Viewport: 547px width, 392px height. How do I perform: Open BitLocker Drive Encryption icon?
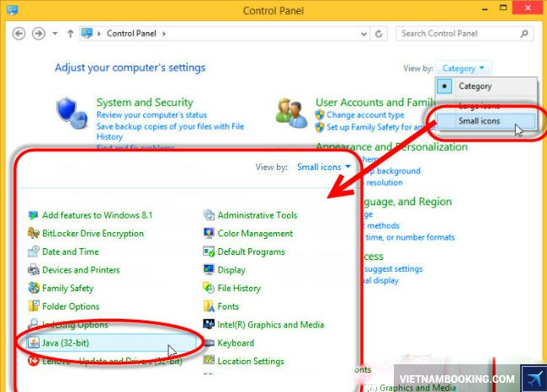(34, 234)
